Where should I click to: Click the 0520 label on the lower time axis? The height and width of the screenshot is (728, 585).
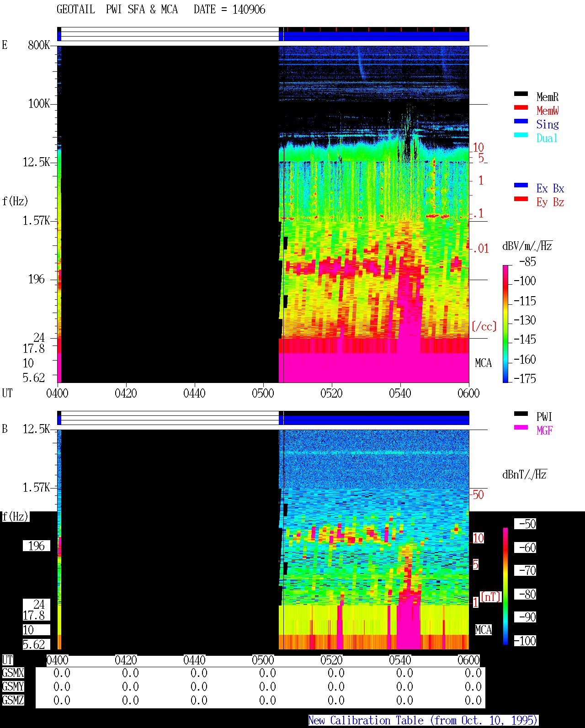(331, 660)
